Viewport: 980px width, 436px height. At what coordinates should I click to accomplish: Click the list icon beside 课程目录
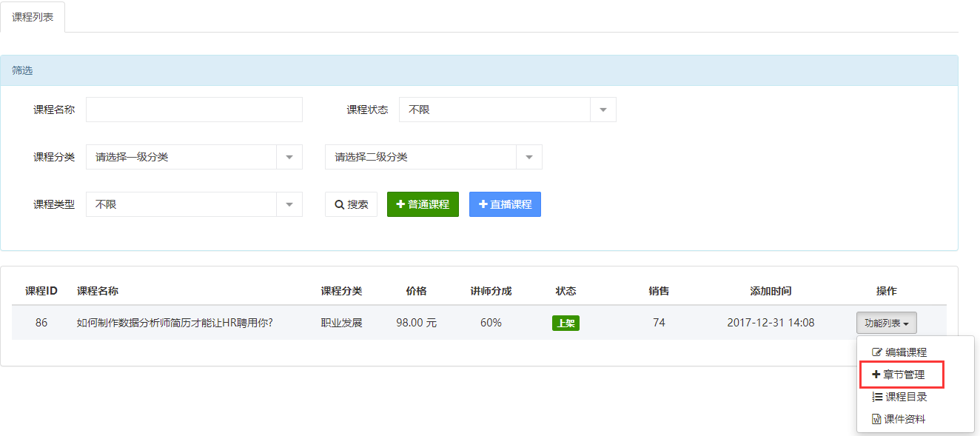click(x=877, y=397)
